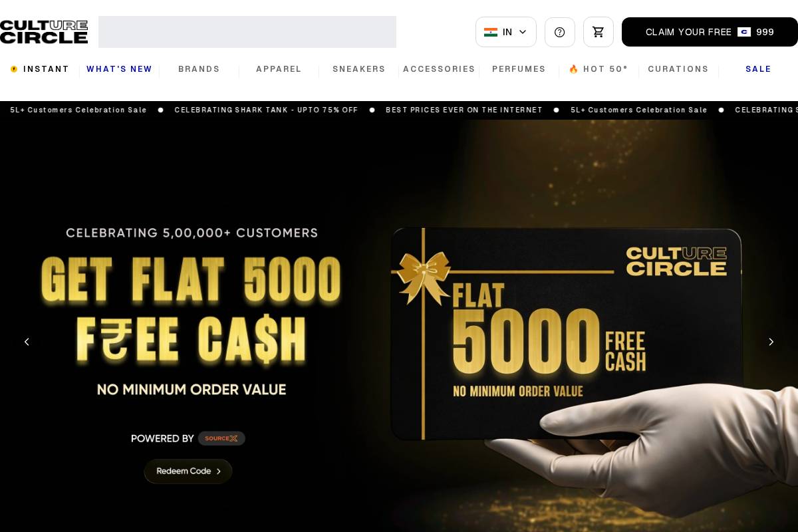
Task: Open the APPAREL menu
Action: (x=279, y=69)
